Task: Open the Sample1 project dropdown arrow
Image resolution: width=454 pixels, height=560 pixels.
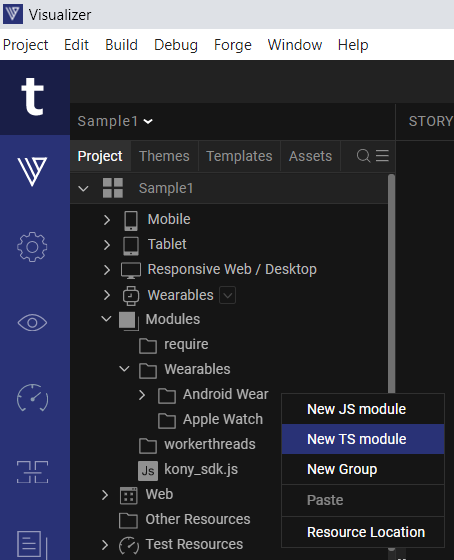Action: pyautogui.click(x=148, y=122)
